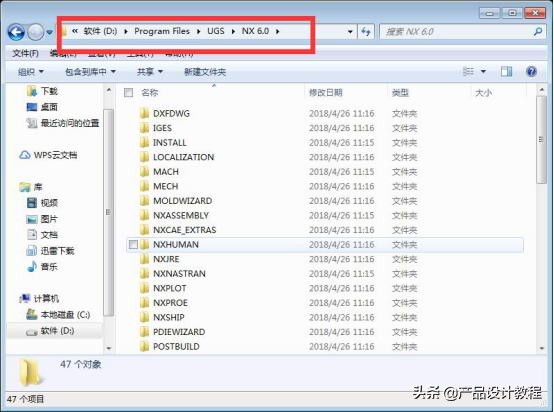This screenshot has width=554, height=412.
Task: Open the view options dropdown arrow
Action: pos(483,72)
